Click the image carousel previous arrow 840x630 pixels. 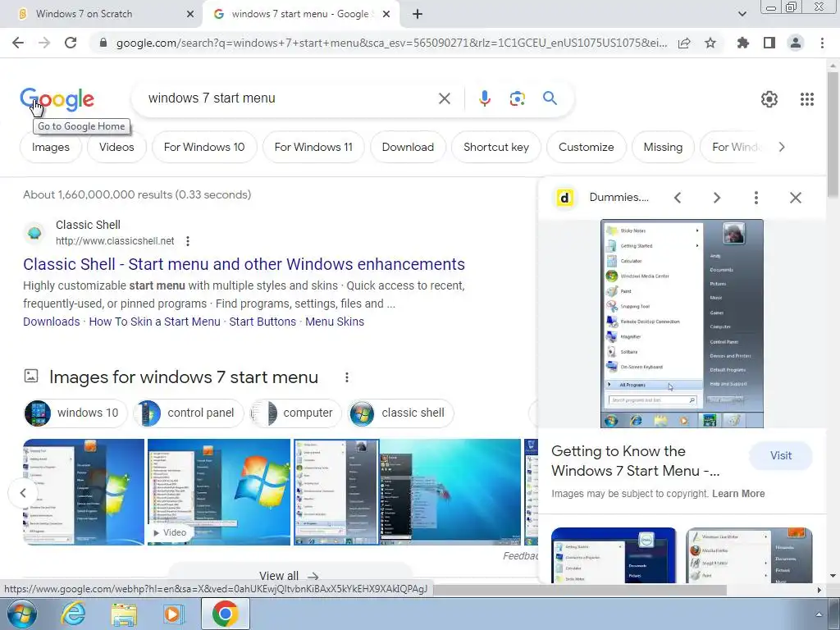point(23,493)
